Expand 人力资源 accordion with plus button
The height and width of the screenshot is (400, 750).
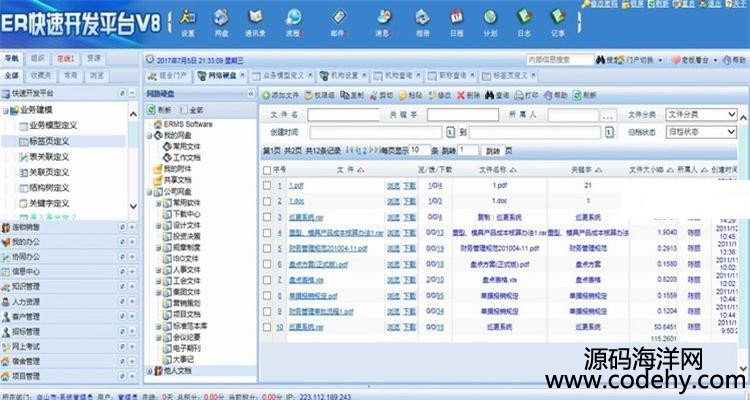(x=132, y=302)
